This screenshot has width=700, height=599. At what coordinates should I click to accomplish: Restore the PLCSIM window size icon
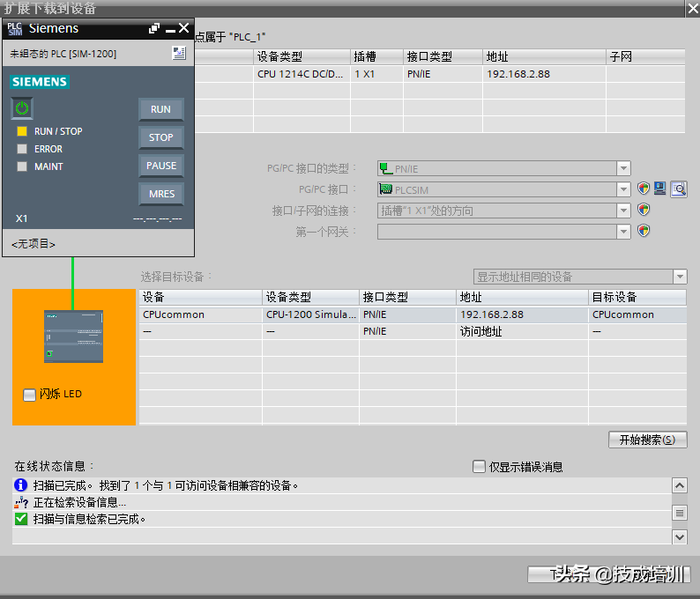[154, 28]
